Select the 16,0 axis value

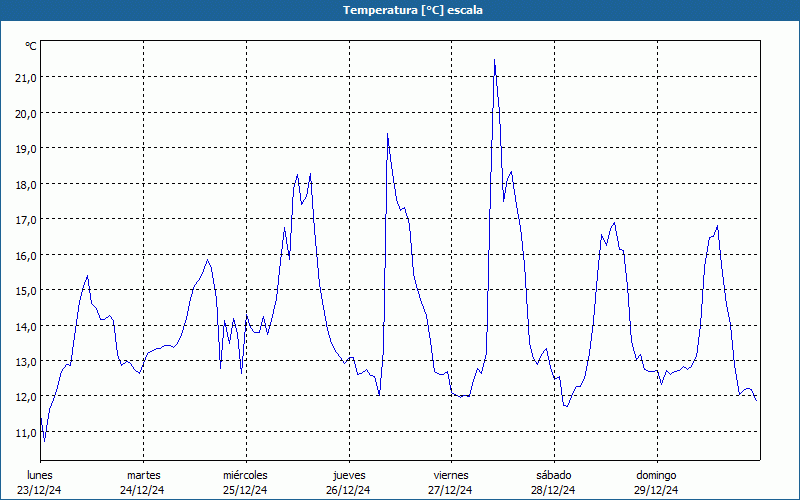coord(26,255)
